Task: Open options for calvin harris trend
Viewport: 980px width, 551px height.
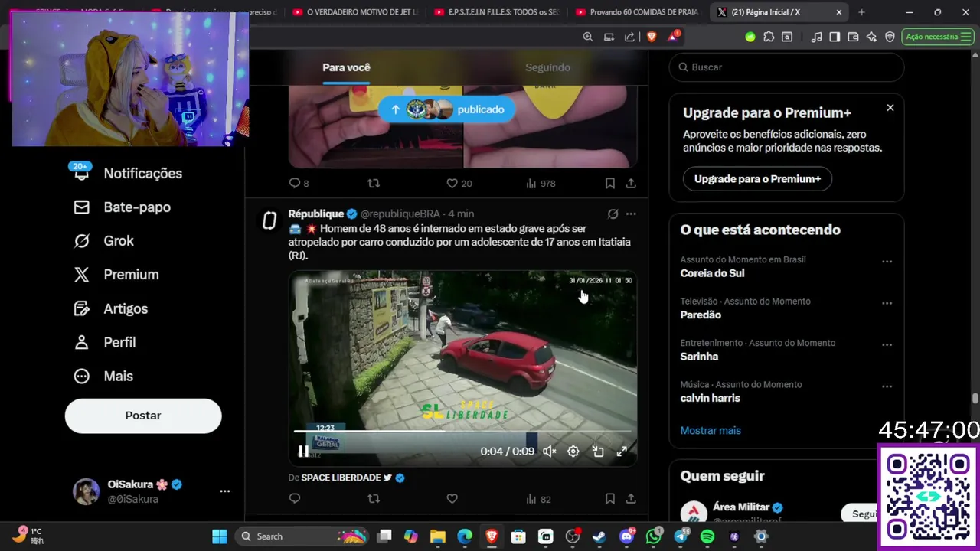Action: [x=887, y=386]
